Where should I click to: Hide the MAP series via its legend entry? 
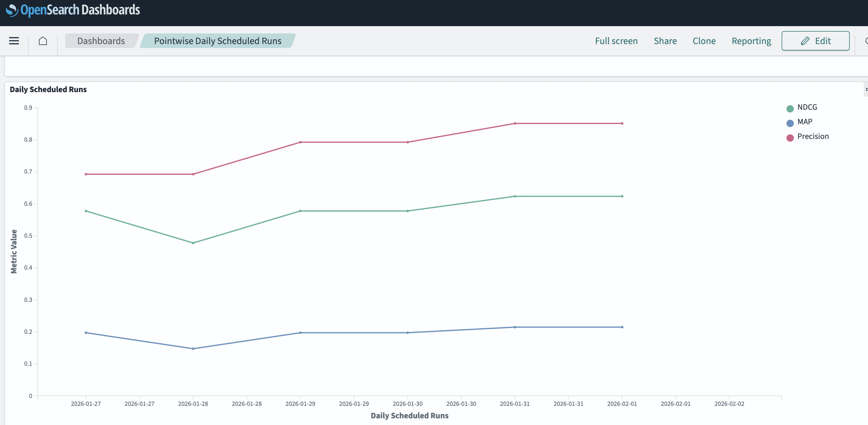pos(805,122)
